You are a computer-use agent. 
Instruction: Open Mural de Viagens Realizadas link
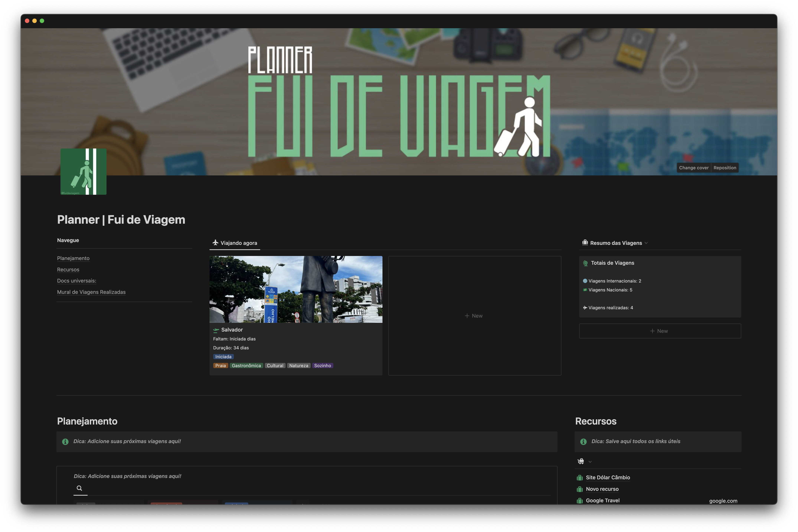coord(91,292)
